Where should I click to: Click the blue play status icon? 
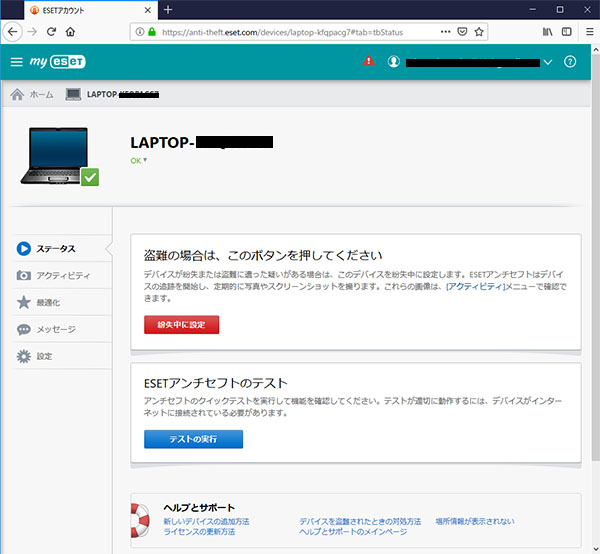[24, 249]
